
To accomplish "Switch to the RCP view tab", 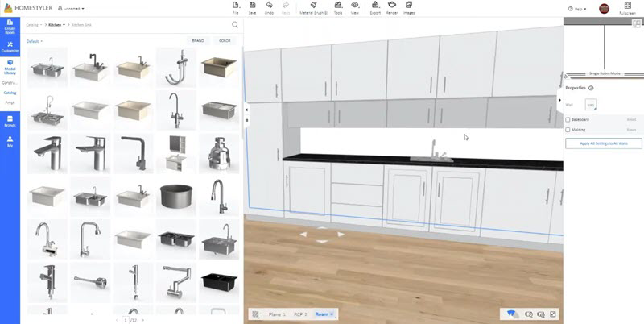I will (299, 314).
